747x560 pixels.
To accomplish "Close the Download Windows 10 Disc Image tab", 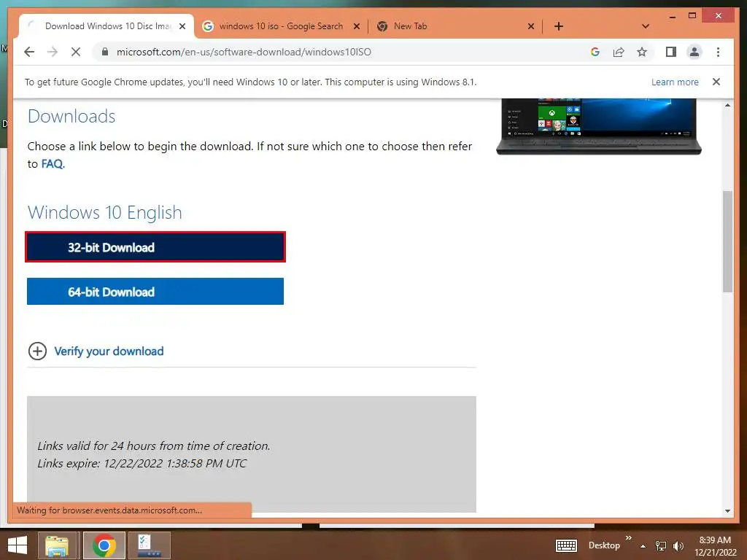I will tap(182, 26).
